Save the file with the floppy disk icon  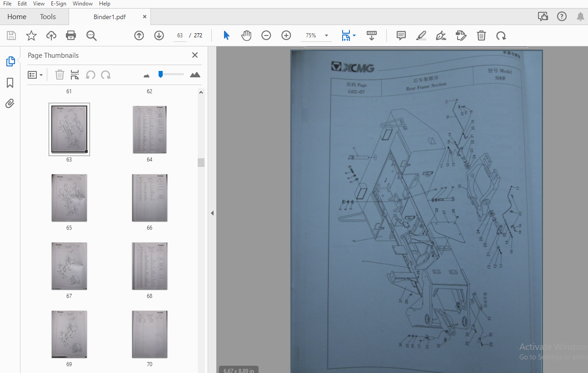pos(11,35)
